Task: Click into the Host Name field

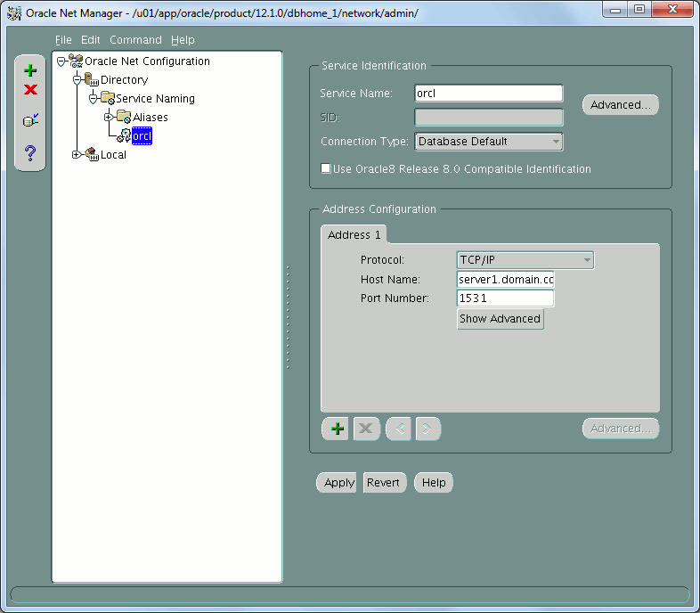Action: 505,280
